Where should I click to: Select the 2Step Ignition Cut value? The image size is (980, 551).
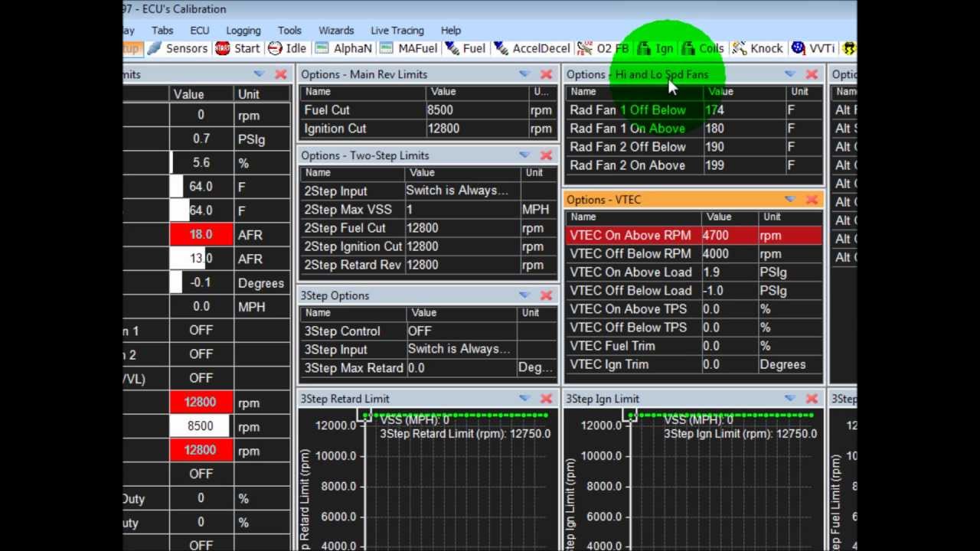462,246
